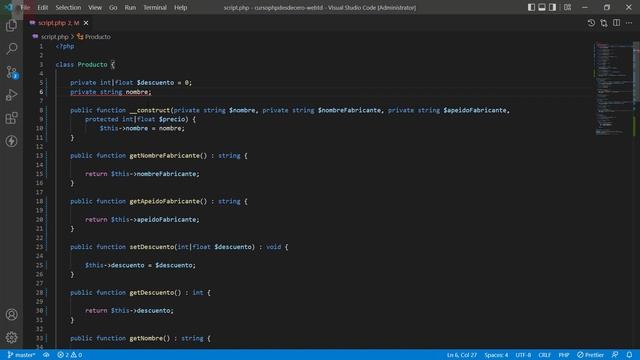Click the underlined nombre on line 6

pos(137,92)
